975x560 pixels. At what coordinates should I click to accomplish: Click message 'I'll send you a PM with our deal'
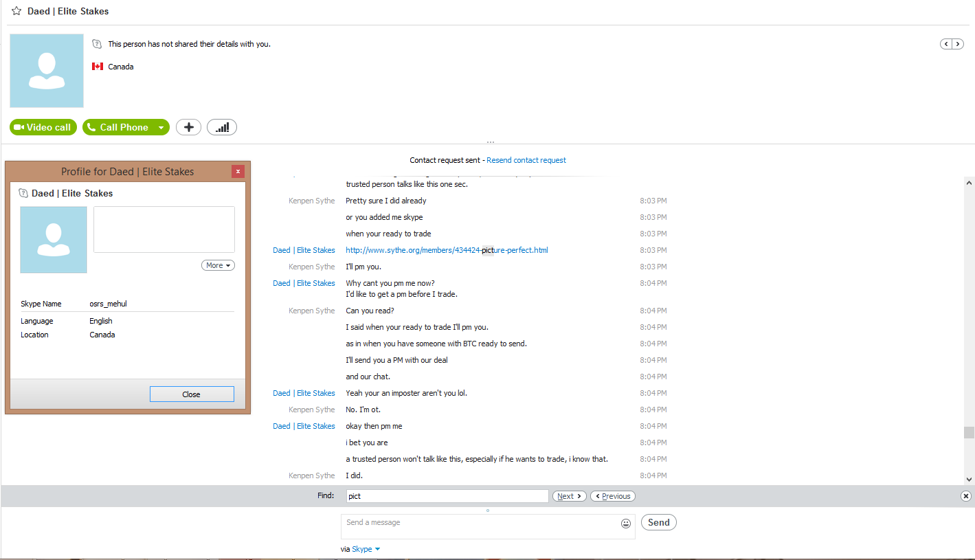(396, 360)
